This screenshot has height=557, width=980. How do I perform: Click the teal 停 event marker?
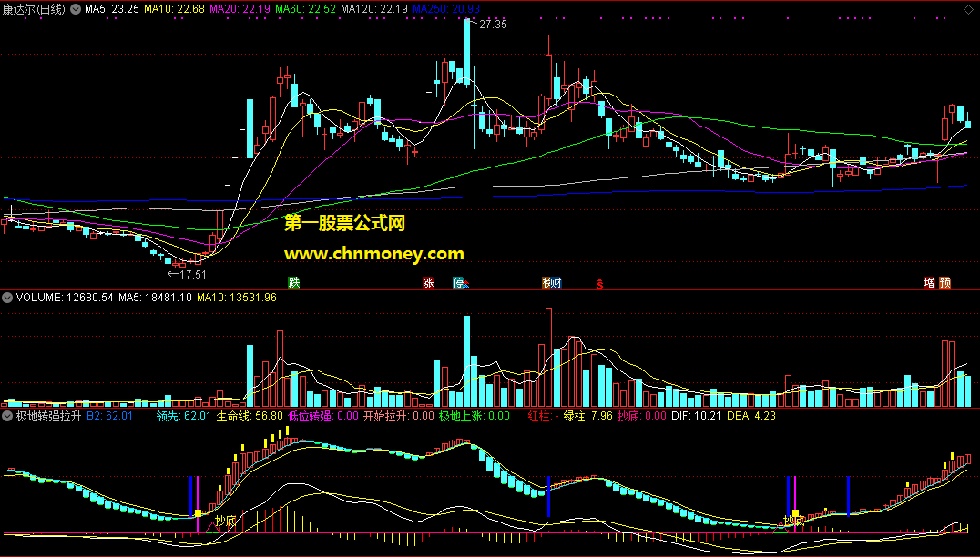click(x=459, y=283)
